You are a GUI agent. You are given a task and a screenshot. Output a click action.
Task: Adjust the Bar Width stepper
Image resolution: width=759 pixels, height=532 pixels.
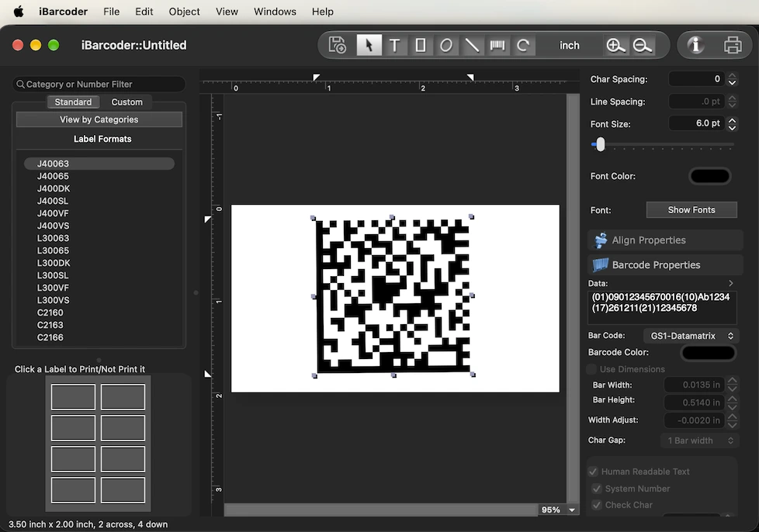tap(733, 385)
